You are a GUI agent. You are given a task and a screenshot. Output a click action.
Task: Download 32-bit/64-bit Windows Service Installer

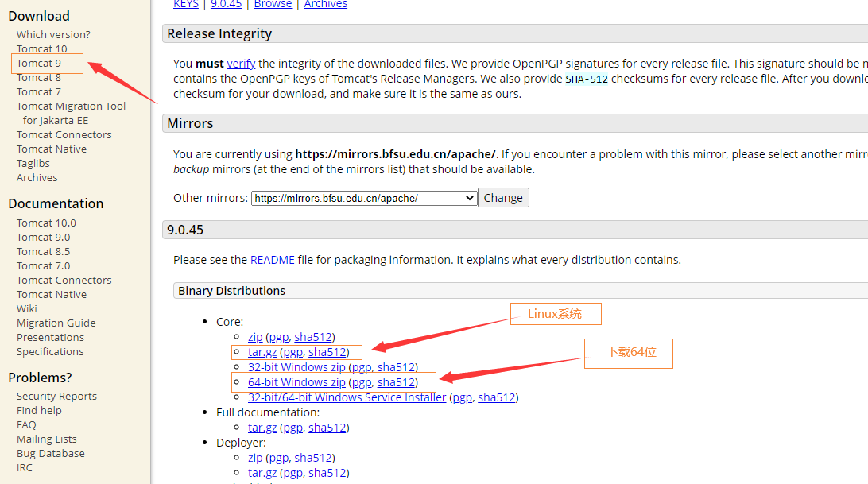pos(347,397)
